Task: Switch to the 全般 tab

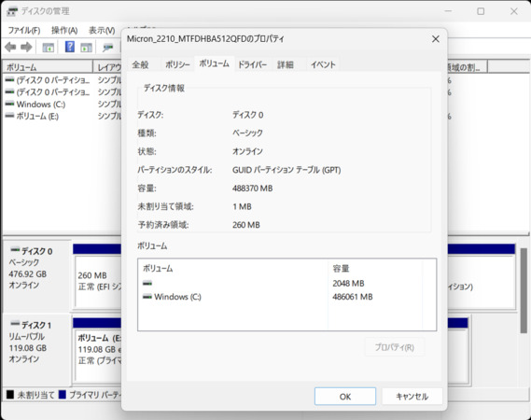Action: pos(140,64)
